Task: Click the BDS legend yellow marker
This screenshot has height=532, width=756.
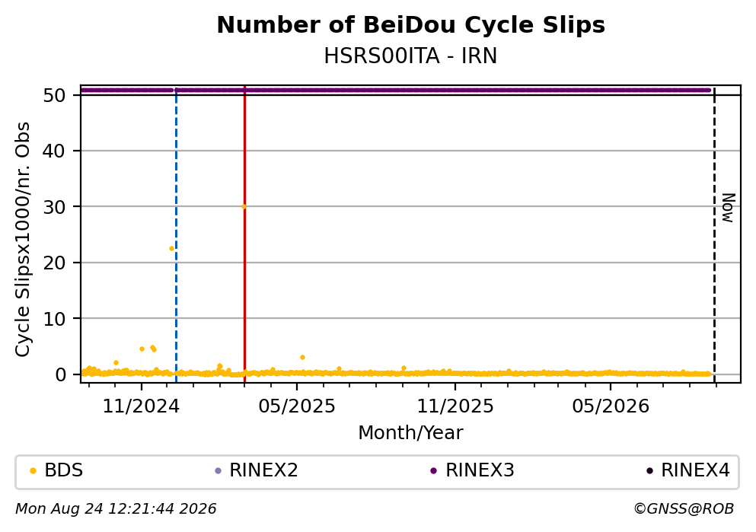Action: pyautogui.click(x=33, y=471)
